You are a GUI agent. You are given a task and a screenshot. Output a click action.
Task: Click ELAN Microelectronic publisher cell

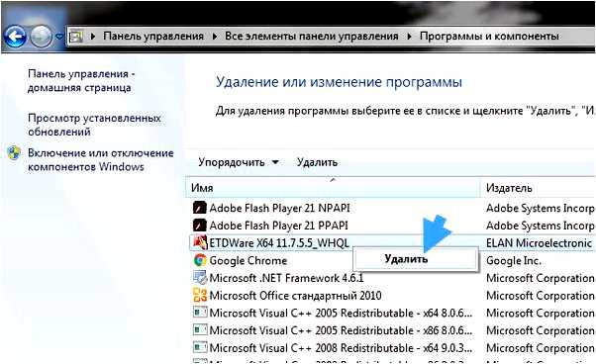pyautogui.click(x=539, y=243)
